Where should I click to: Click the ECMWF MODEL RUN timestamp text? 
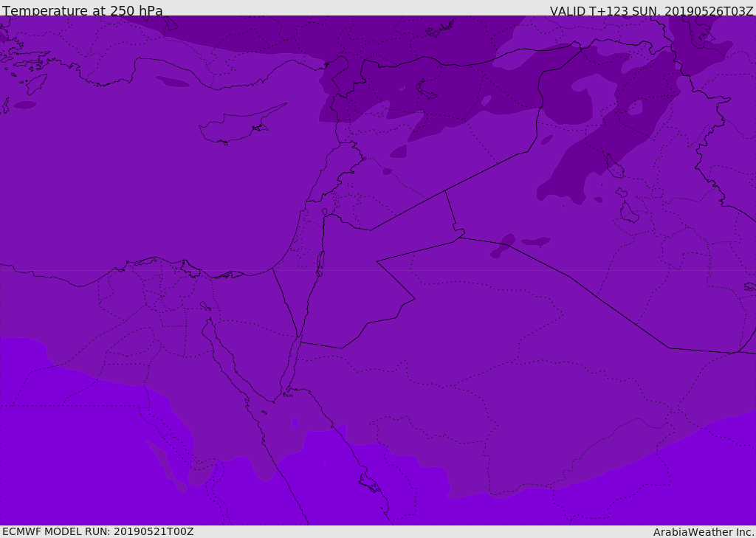coord(98,531)
